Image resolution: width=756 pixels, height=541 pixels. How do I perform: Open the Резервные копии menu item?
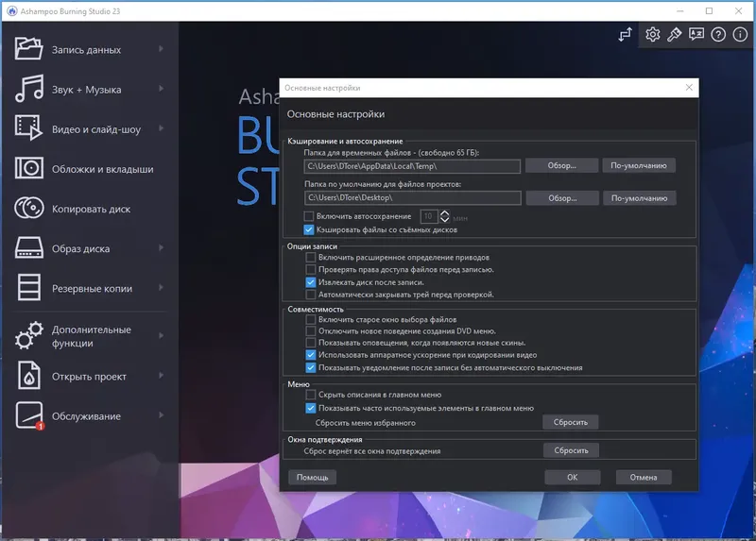point(92,289)
